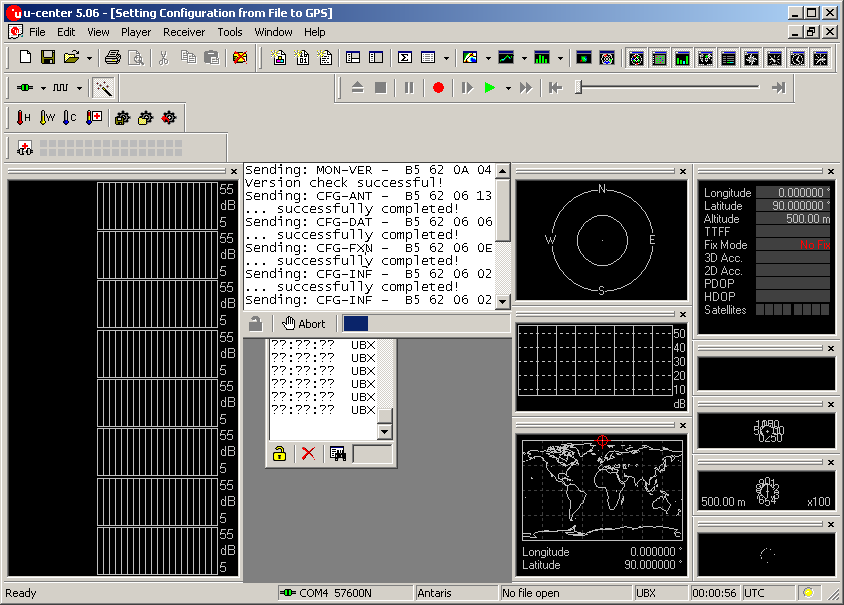Image resolution: width=844 pixels, height=605 pixels.
Task: Click the green Play button
Action: [489, 88]
